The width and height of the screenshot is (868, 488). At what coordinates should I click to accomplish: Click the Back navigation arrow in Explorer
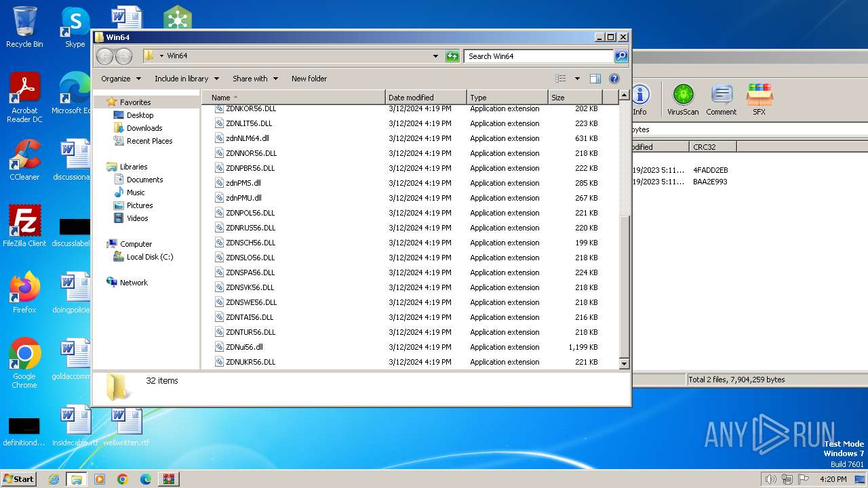pos(104,56)
